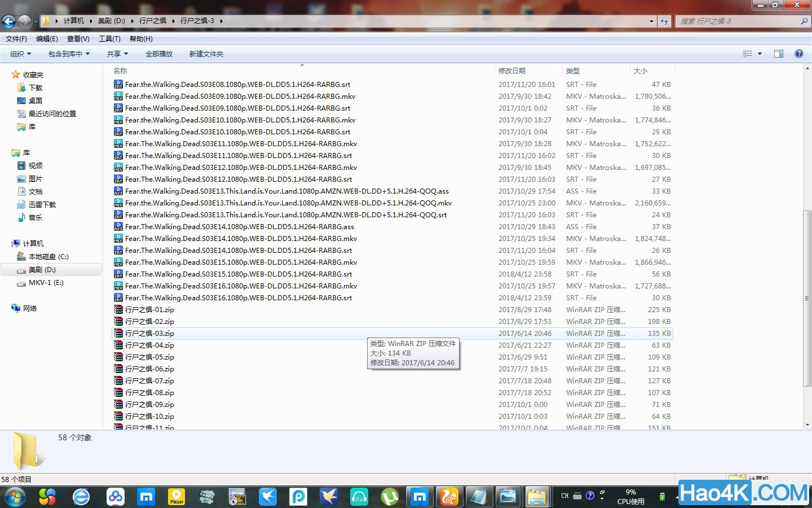The width and height of the screenshot is (812, 508).
Task: Open the 工具(T) menu
Action: pyautogui.click(x=109, y=39)
